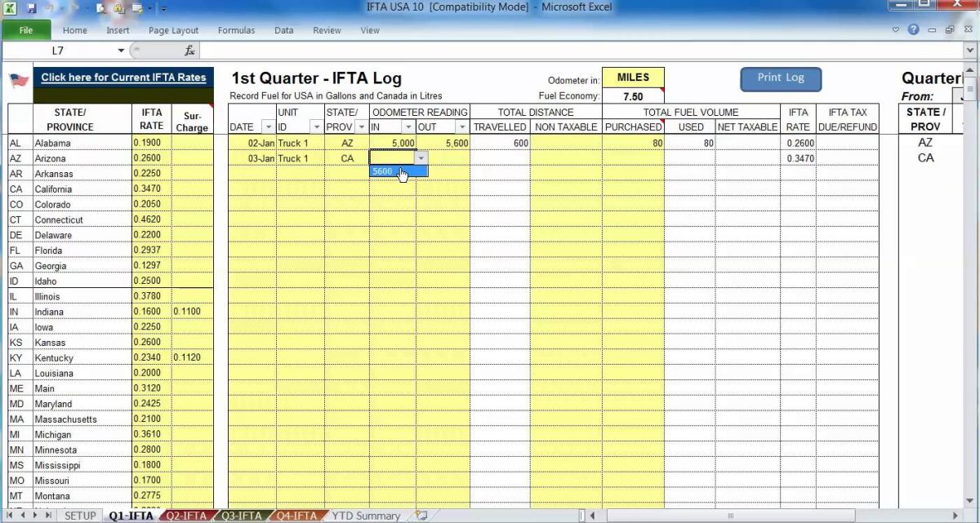Open the OUT odometer column filter arrow
The height and width of the screenshot is (523, 980).
click(462, 126)
